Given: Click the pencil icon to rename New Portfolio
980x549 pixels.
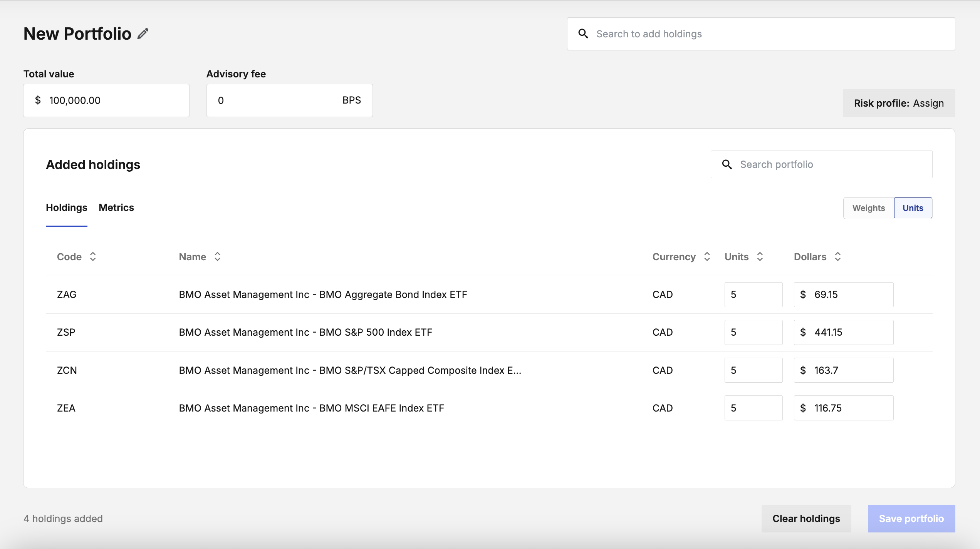Looking at the screenshot, I should pos(143,34).
